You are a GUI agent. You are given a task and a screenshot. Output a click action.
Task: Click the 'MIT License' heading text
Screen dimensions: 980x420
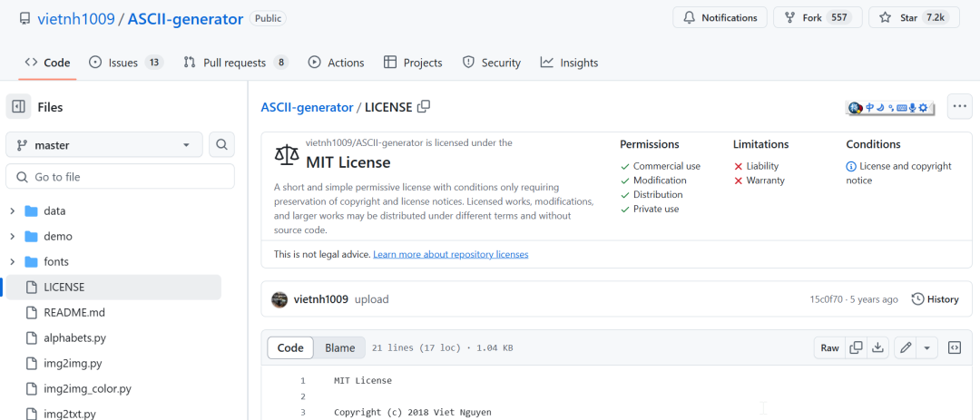pos(348,162)
